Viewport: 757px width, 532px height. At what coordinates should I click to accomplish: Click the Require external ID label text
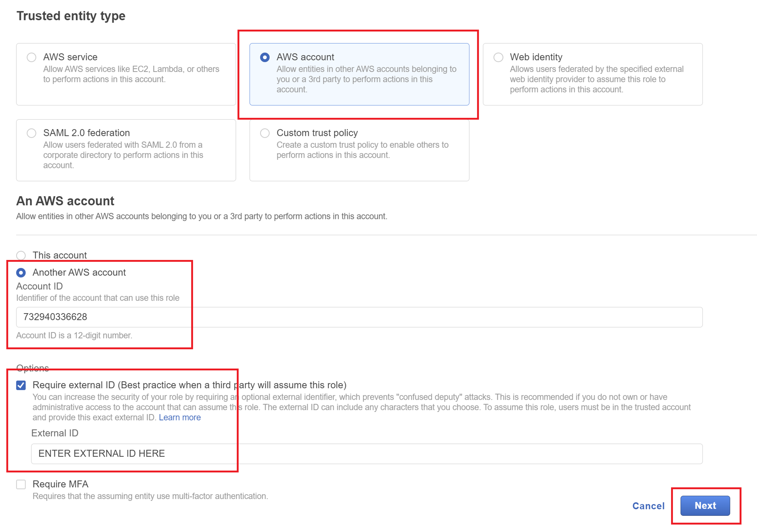189,385
